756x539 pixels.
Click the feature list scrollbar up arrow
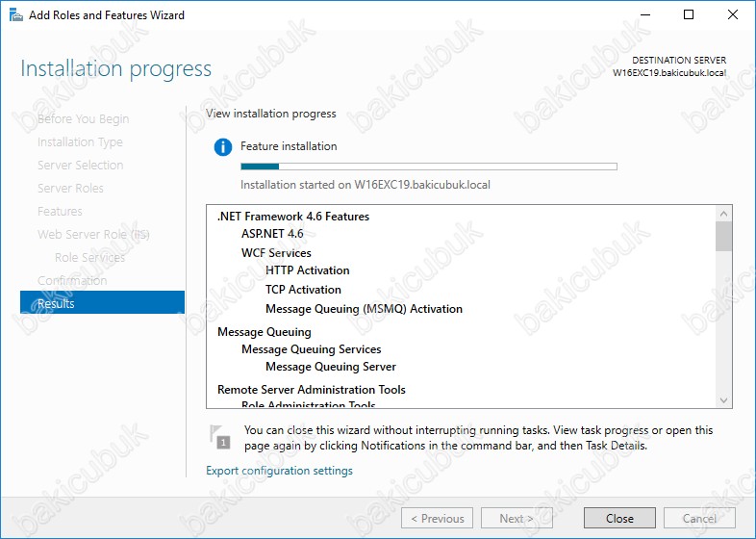(723, 214)
